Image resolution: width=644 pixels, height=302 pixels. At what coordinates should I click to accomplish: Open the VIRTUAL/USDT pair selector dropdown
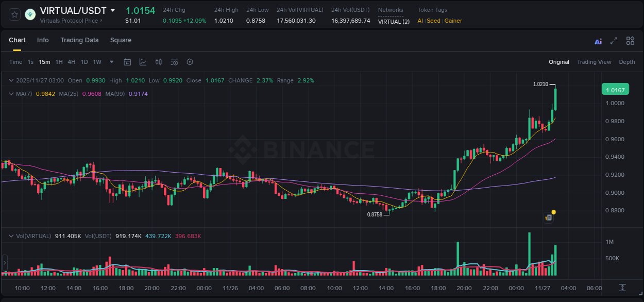click(113, 10)
